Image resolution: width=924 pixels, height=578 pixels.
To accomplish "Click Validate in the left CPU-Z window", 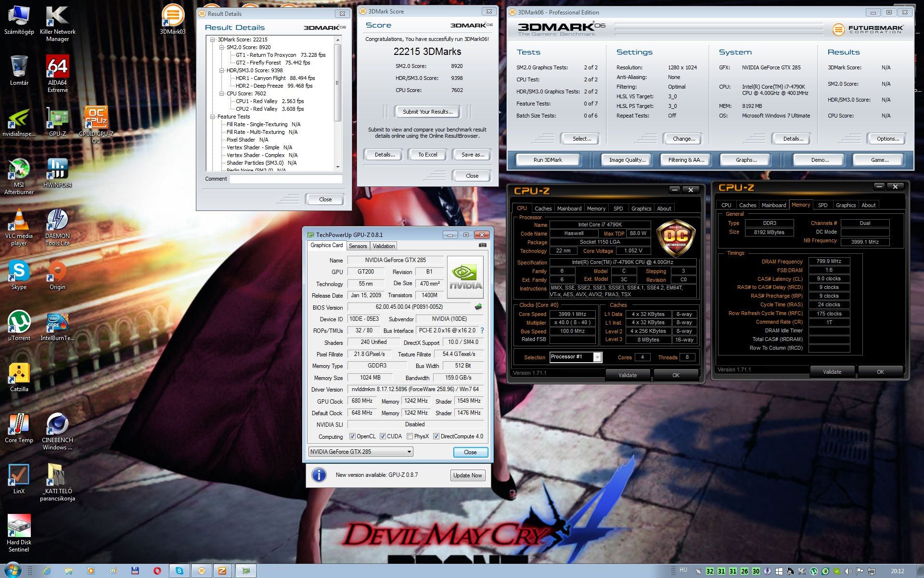I will pyautogui.click(x=628, y=375).
